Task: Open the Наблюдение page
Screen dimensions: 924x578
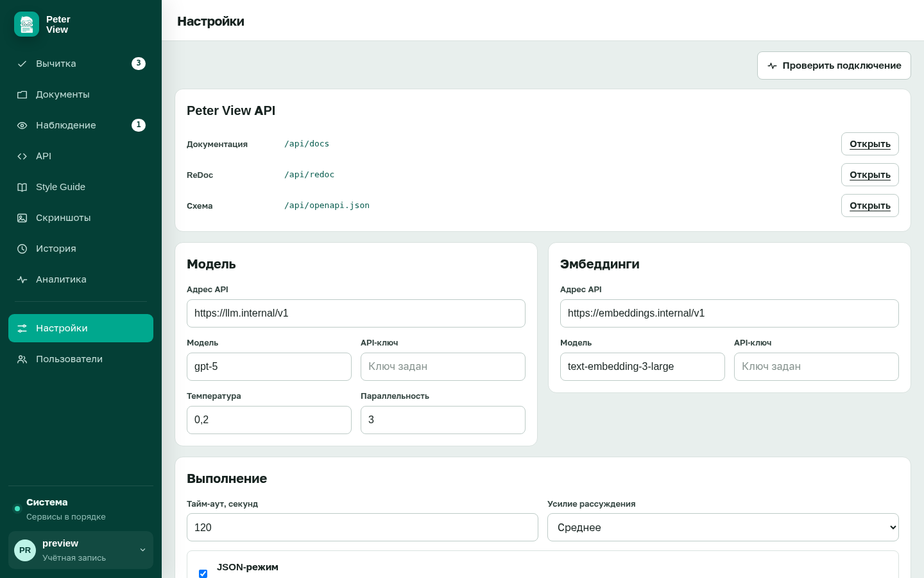Action: 81,125
